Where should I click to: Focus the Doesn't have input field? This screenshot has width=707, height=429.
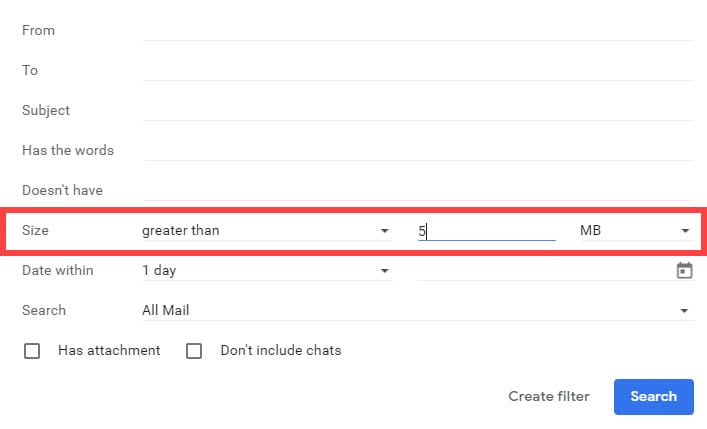417,190
